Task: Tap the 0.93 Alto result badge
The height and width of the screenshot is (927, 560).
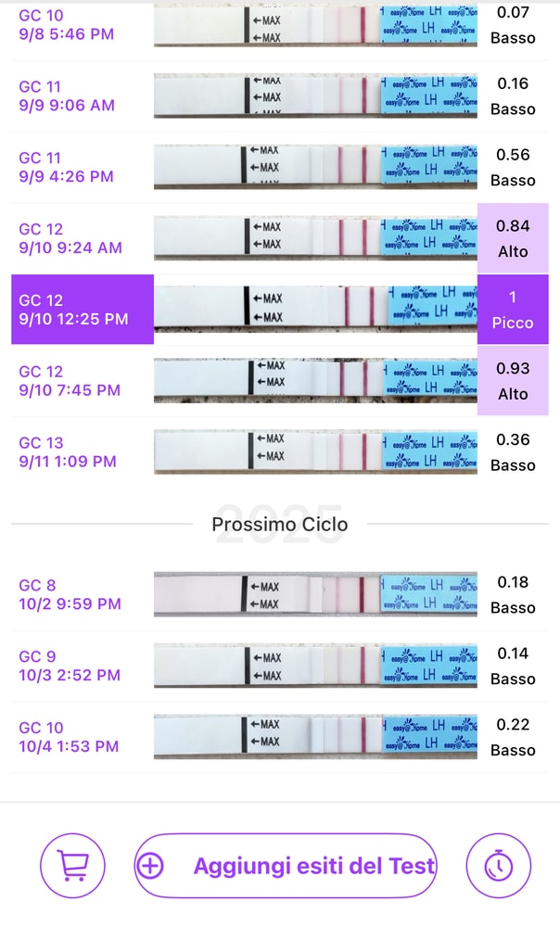Action: click(x=513, y=381)
